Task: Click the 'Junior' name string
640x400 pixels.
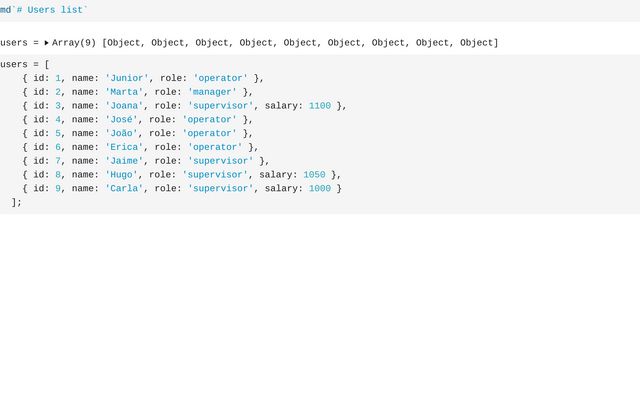Action: click(x=127, y=78)
